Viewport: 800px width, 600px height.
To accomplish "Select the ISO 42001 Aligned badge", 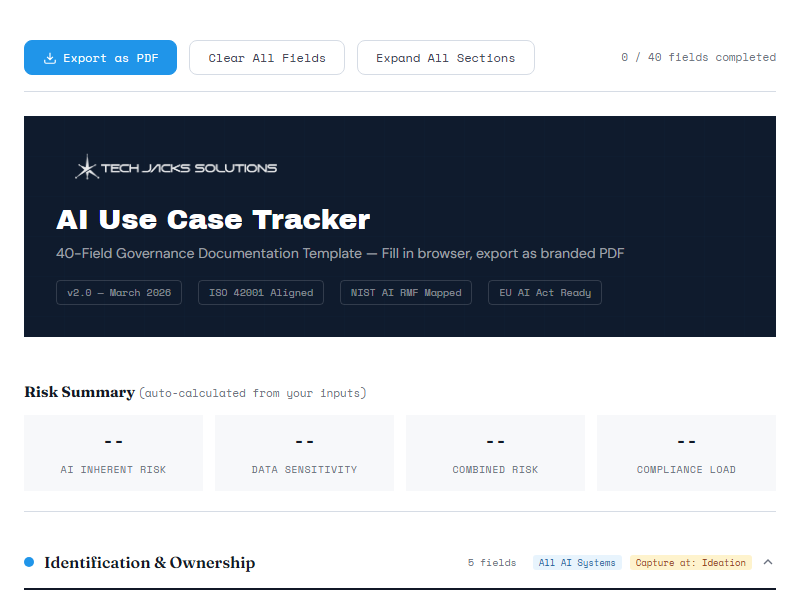I will click(260, 292).
